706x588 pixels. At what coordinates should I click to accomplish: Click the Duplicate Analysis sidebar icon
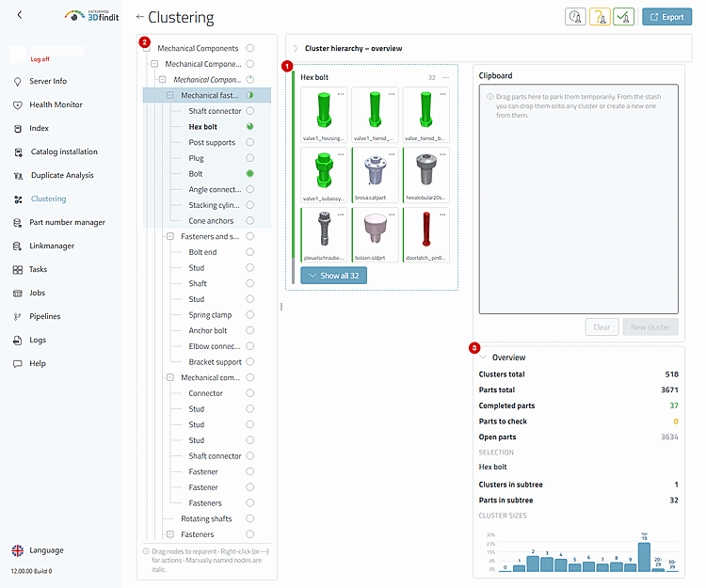coord(18,175)
